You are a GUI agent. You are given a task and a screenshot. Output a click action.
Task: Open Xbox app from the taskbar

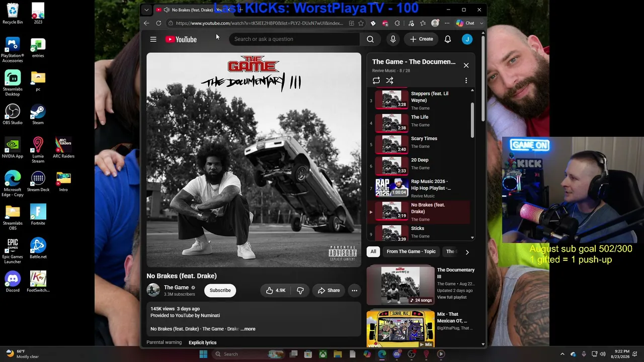point(323,354)
